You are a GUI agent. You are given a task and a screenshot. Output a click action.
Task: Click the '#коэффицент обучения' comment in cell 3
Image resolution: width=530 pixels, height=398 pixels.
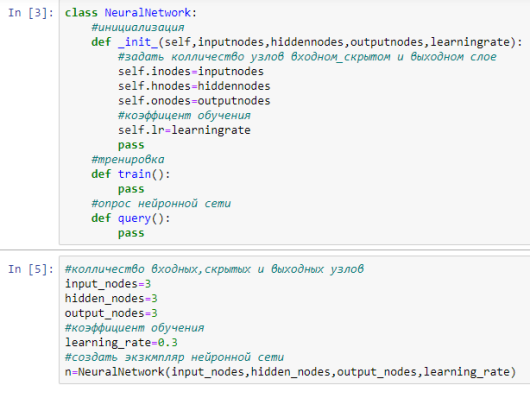184,115
